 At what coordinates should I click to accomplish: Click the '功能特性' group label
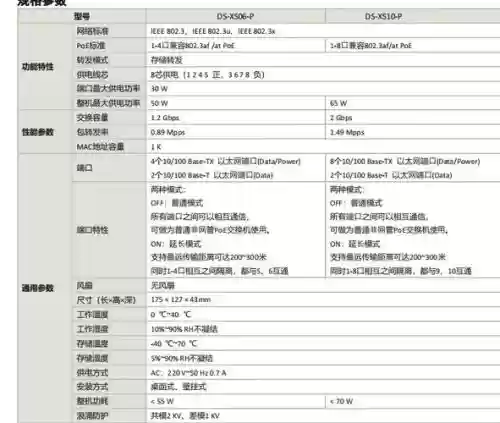pyautogui.click(x=38, y=67)
